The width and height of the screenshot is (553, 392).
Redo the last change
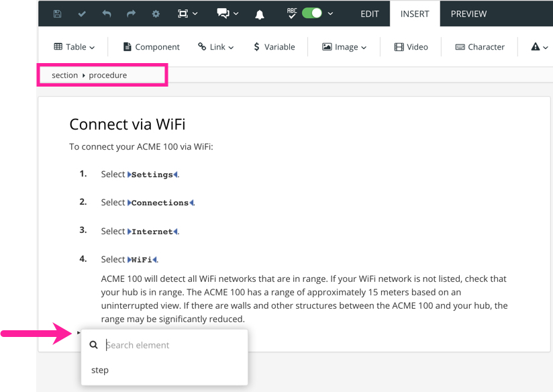tap(130, 13)
